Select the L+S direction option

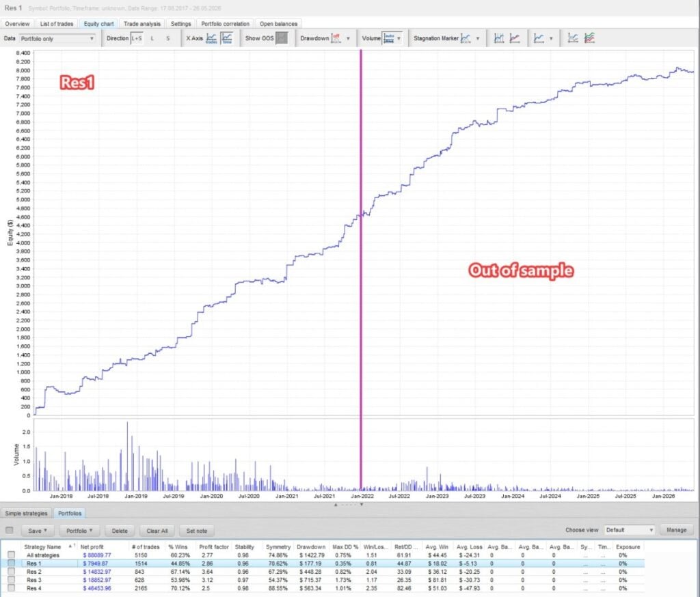point(136,38)
